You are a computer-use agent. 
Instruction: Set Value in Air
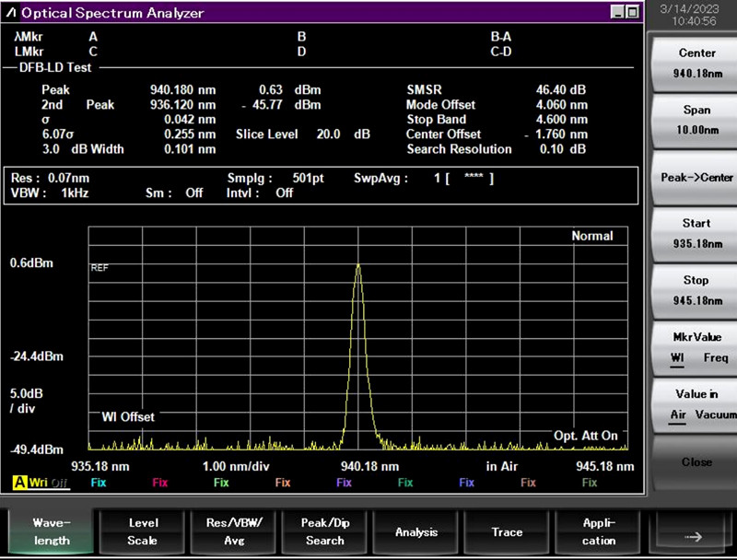click(678, 414)
